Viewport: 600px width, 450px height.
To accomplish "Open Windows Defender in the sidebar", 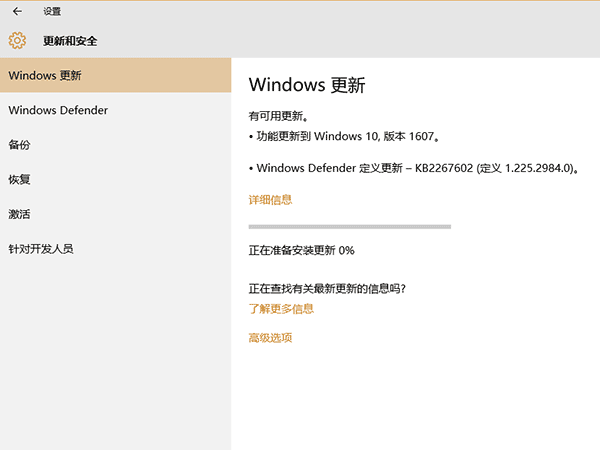I will coord(116,110).
